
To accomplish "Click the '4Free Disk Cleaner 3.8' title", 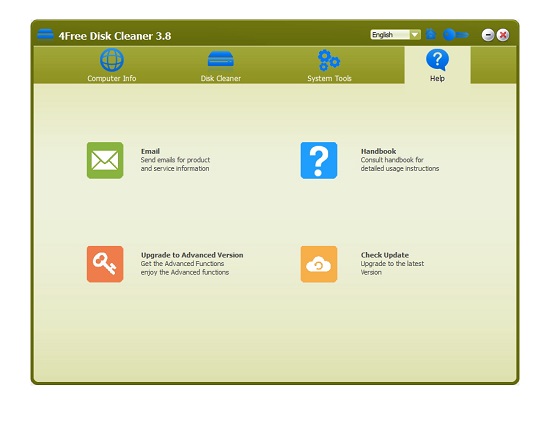I will (x=115, y=36).
